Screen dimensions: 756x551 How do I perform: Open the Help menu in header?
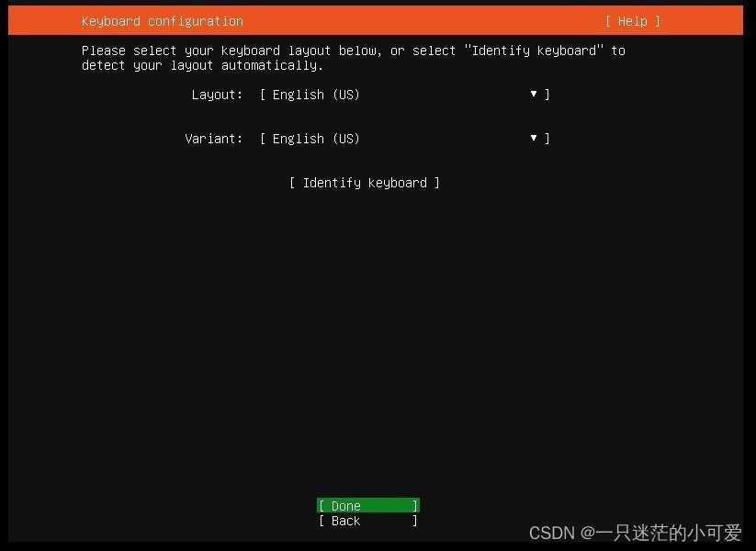point(633,21)
